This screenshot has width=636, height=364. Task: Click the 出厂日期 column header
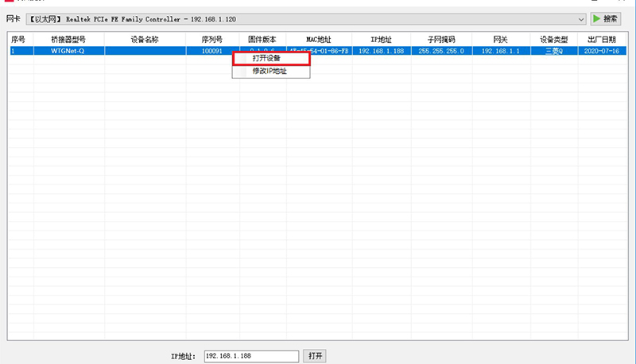(602, 38)
